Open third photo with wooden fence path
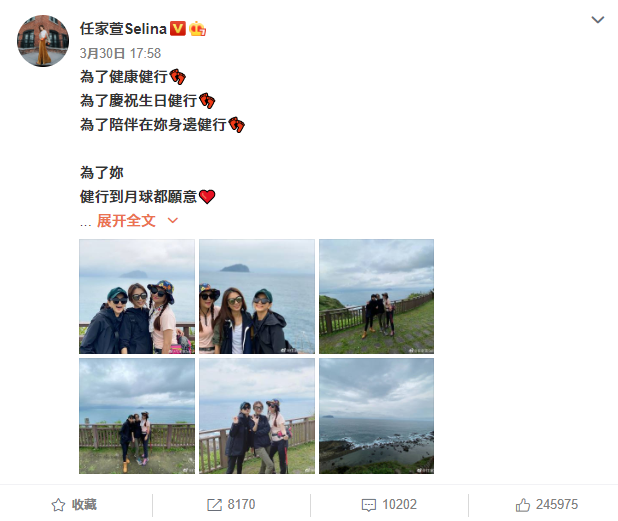Screen dimensions: 618x521 376,296
